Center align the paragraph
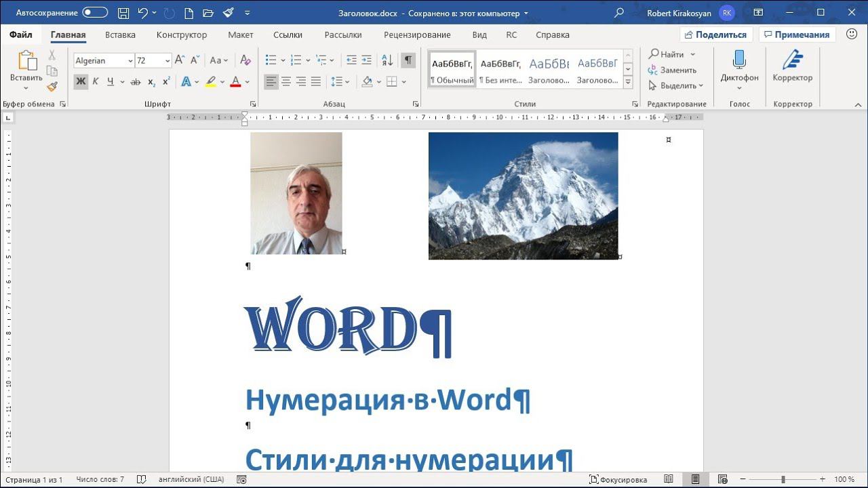This screenshot has height=488, width=868. click(x=286, y=82)
